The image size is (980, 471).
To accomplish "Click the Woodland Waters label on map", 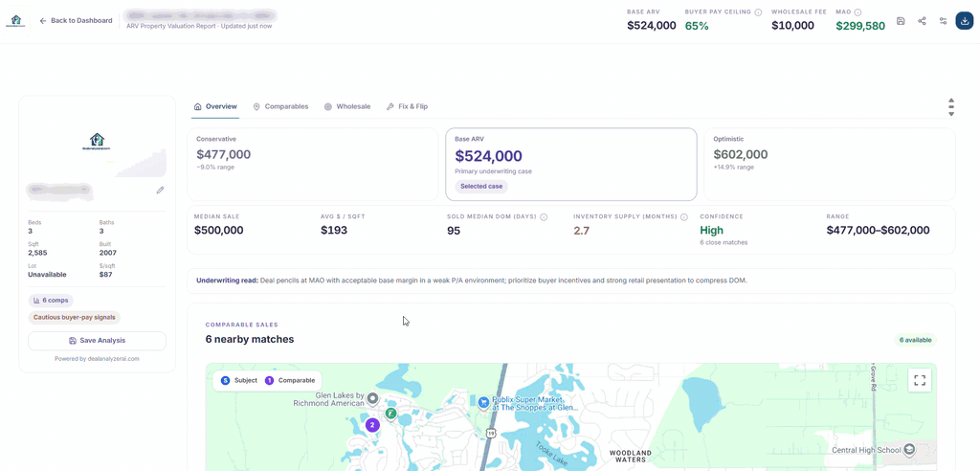I will [x=631, y=456].
